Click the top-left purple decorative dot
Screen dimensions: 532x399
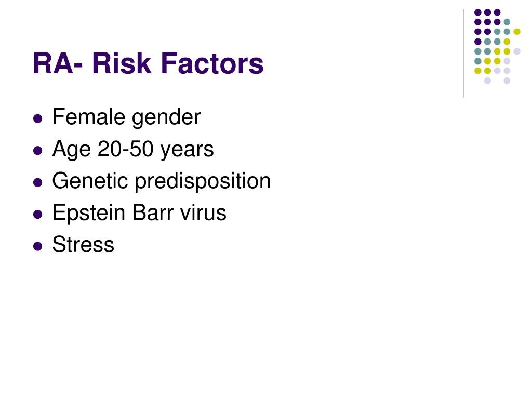tap(478, 12)
